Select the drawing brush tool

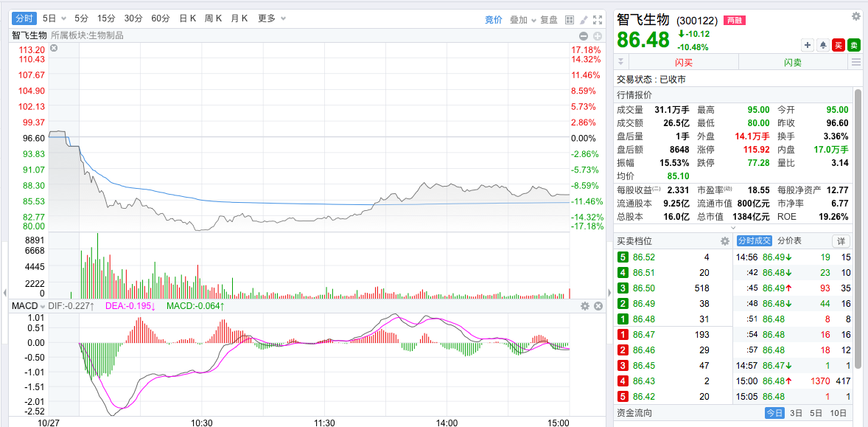click(x=584, y=19)
